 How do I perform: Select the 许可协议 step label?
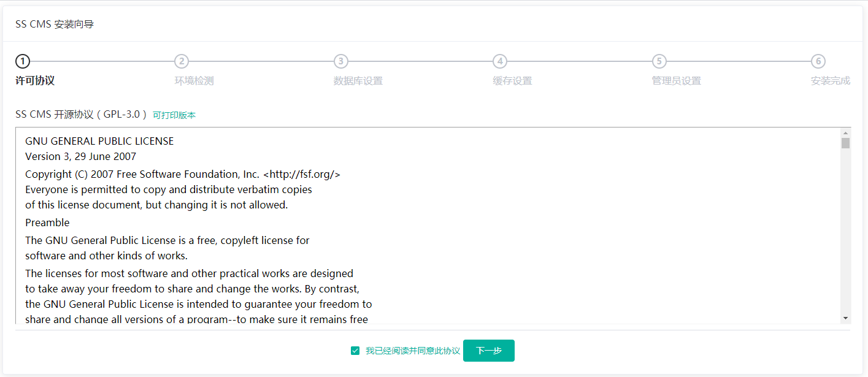coord(35,81)
